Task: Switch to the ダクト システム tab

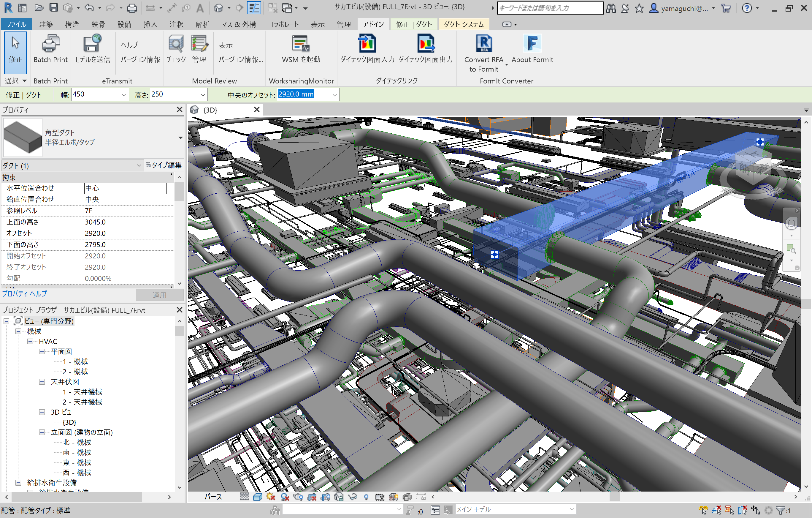Action: [463, 24]
